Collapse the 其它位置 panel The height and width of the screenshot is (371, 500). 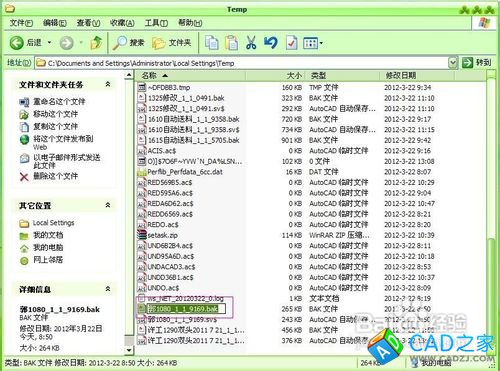tap(108, 205)
